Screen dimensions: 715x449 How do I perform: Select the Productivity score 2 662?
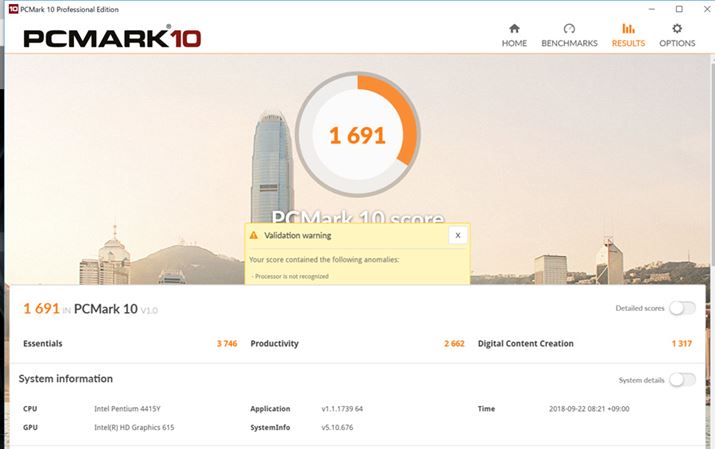[x=454, y=343]
